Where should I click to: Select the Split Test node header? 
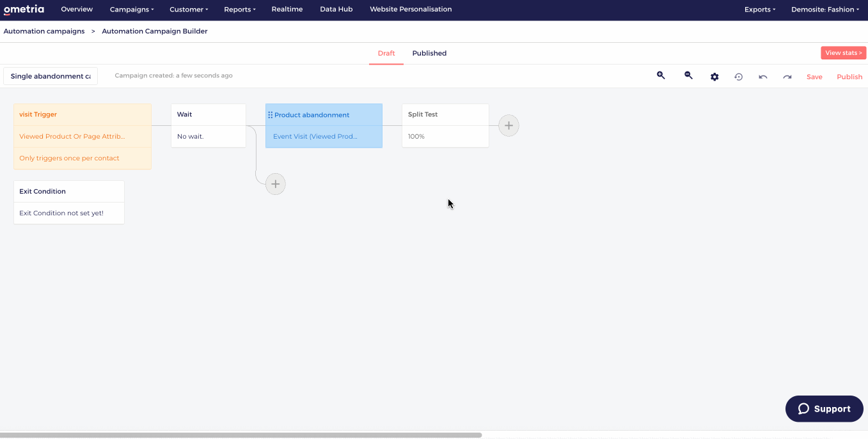point(445,114)
